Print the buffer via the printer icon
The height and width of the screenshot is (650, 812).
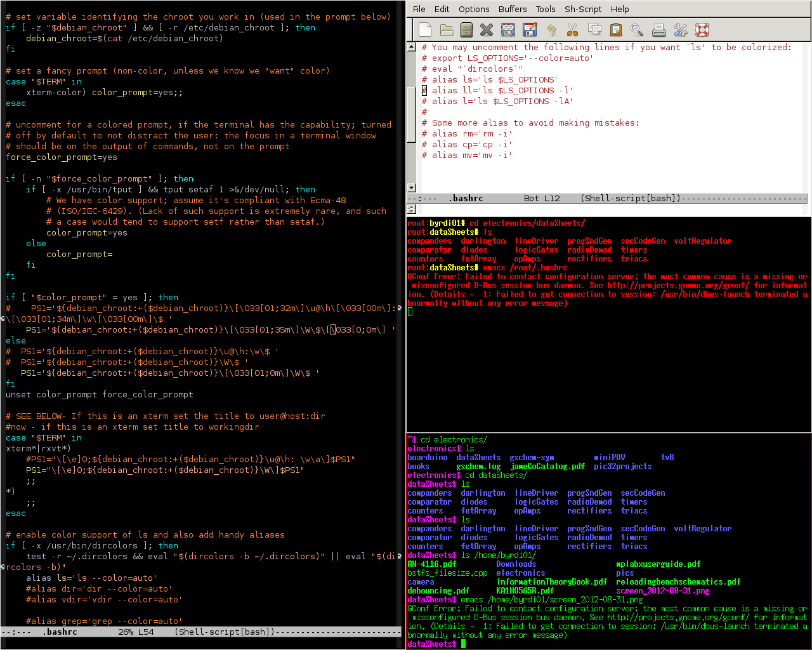(x=658, y=29)
